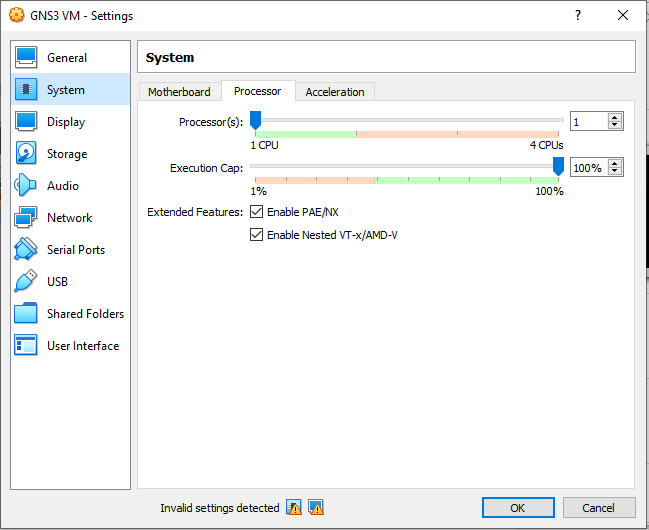This screenshot has width=649, height=530.
Task: Toggle the Enable PAE/NX checkbox
Action: click(x=256, y=212)
